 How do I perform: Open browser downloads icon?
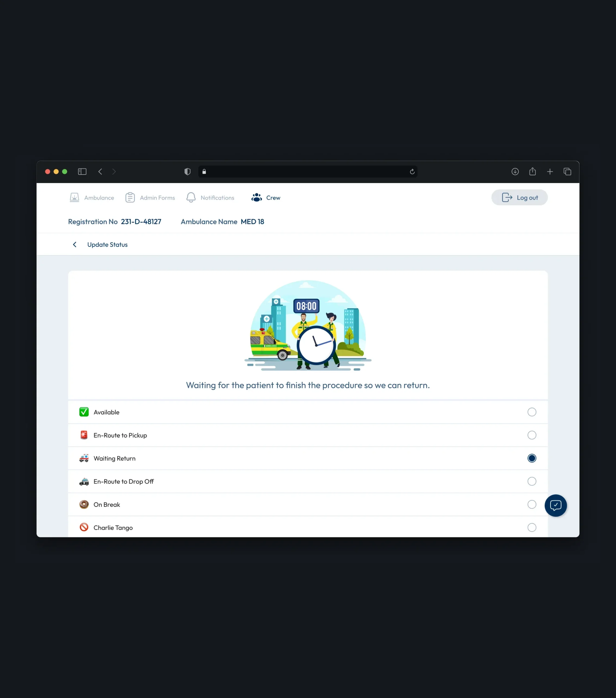click(515, 172)
